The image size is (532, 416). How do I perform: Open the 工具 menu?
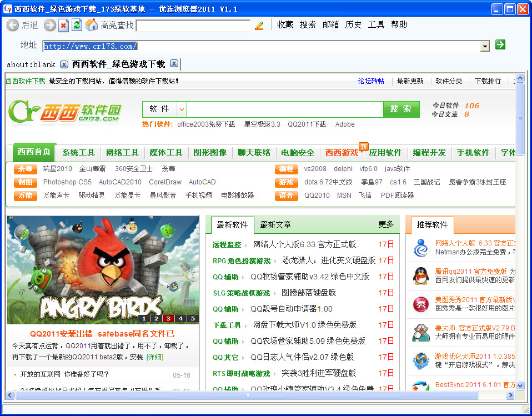pyautogui.click(x=376, y=25)
